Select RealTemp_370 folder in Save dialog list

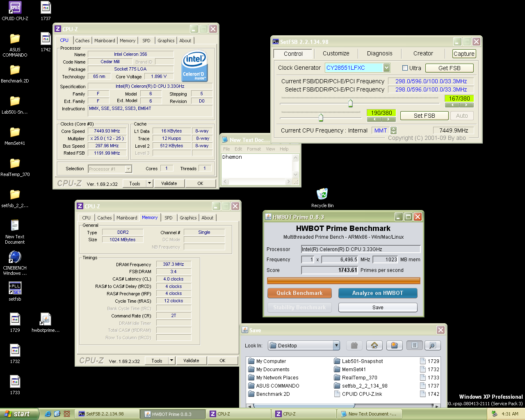click(x=356, y=378)
